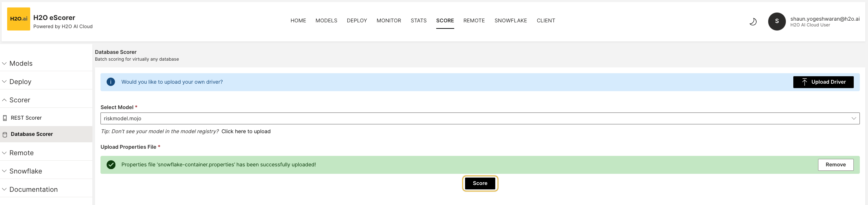Go to the SNOWFLAKE tab
The height and width of the screenshot is (205, 868).
tap(511, 21)
